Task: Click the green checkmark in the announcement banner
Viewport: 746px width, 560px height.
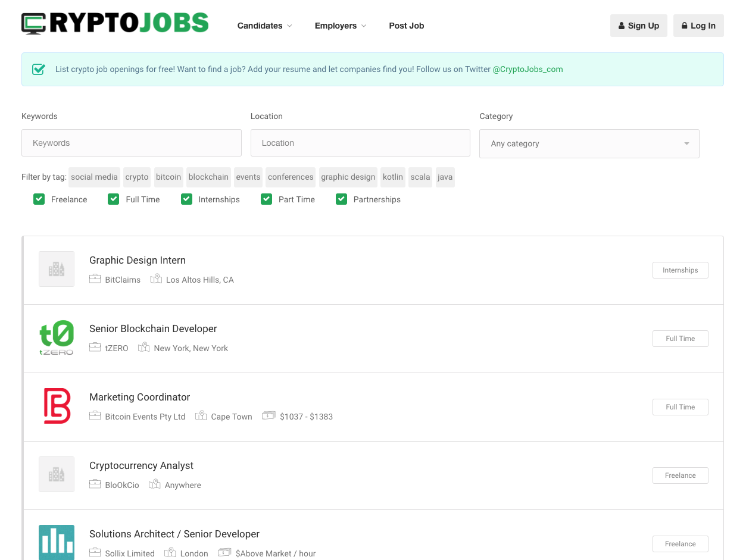Action: pos(38,69)
